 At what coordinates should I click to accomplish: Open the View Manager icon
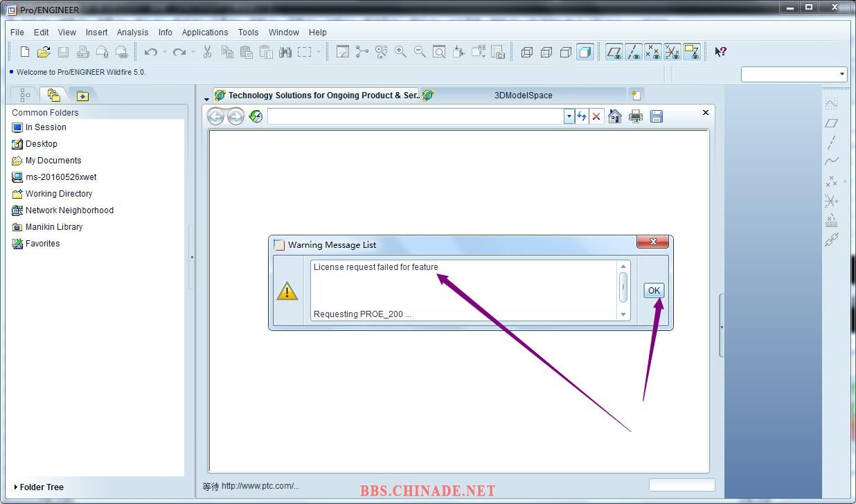[x=498, y=52]
